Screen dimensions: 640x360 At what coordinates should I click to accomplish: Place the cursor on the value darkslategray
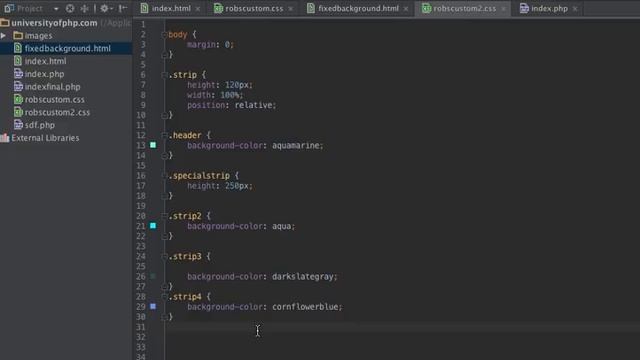303,277
